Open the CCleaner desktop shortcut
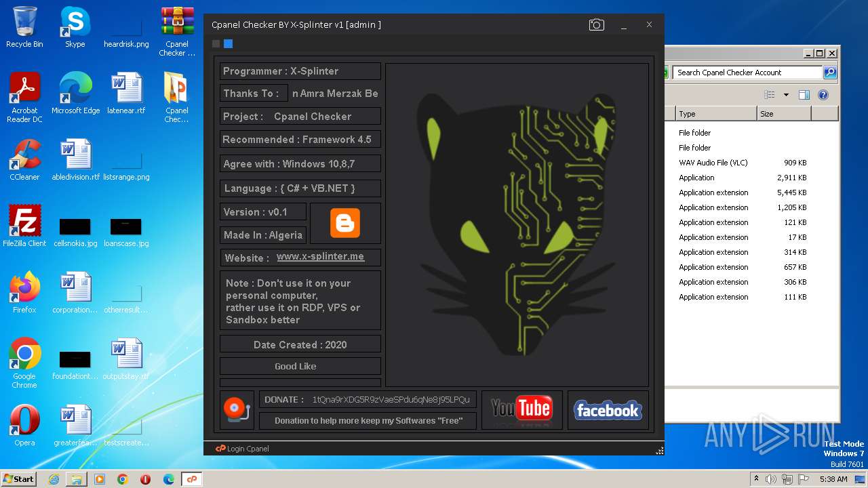The height and width of the screenshot is (488, 868). point(24,160)
